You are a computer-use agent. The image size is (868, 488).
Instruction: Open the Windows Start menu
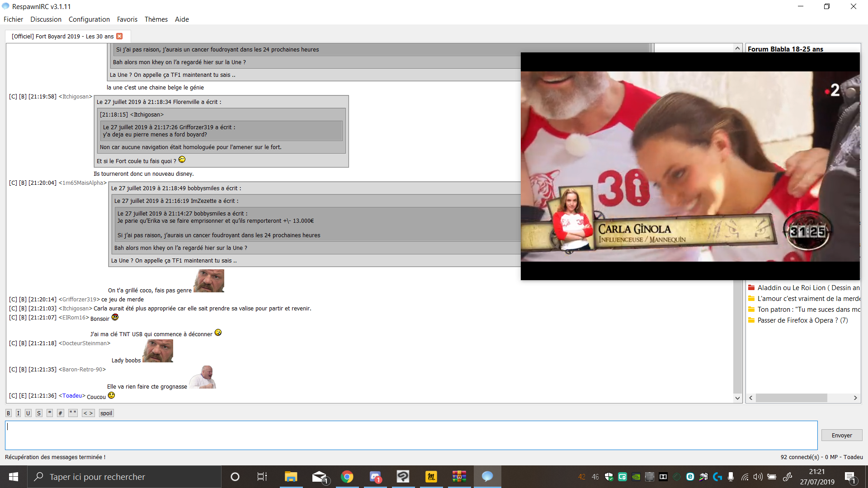click(14, 477)
